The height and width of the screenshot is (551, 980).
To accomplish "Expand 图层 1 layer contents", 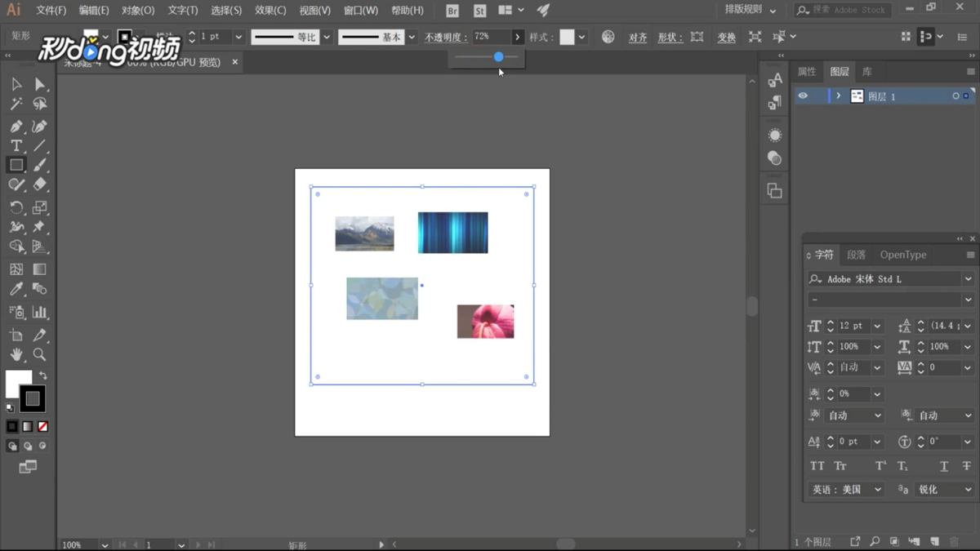I will [838, 96].
